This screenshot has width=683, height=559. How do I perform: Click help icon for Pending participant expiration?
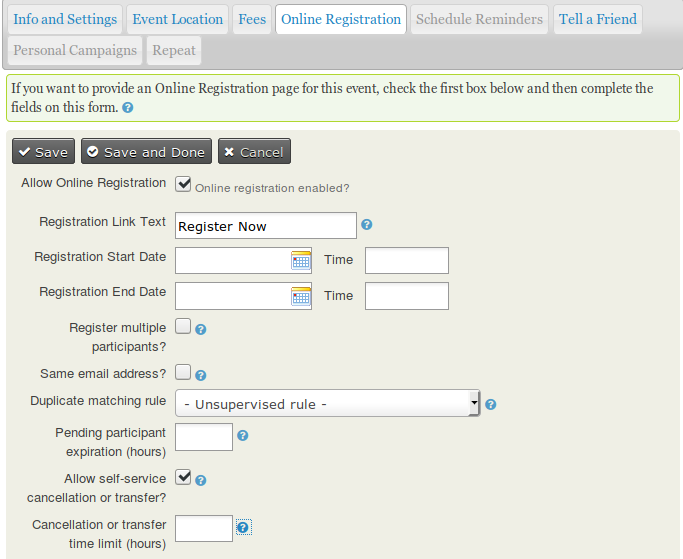243,436
